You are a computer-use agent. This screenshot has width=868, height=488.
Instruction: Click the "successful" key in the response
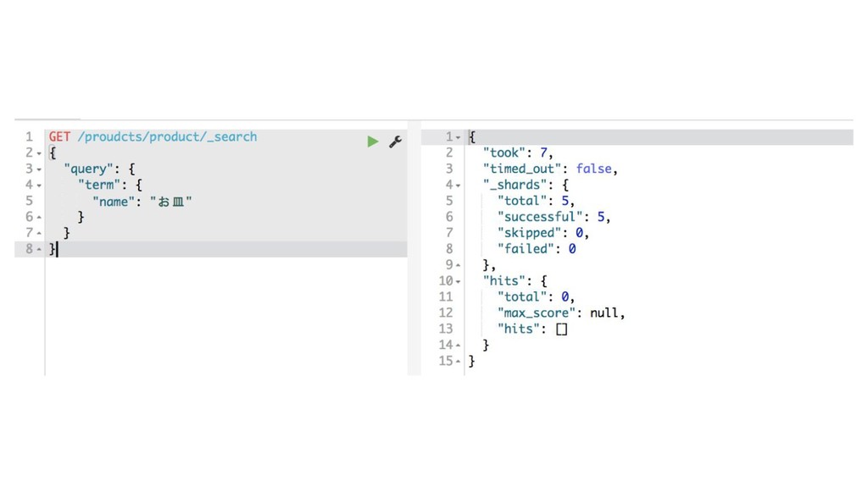point(540,217)
